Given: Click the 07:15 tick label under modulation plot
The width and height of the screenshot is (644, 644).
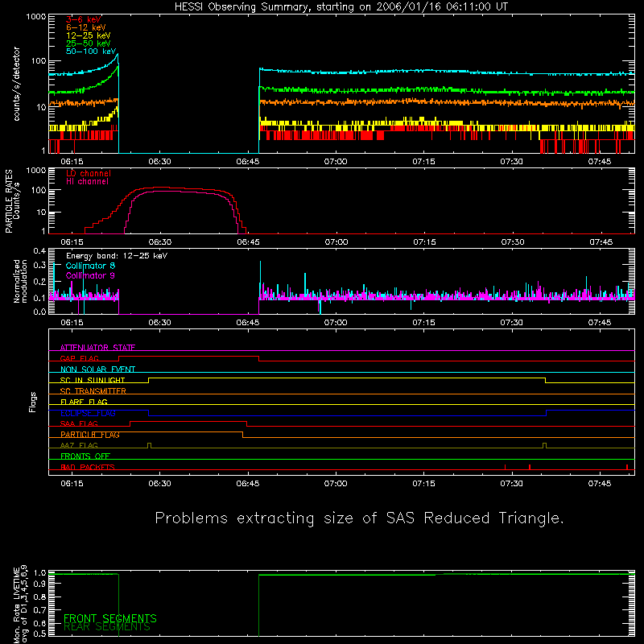Looking at the screenshot, I should click(x=424, y=323).
